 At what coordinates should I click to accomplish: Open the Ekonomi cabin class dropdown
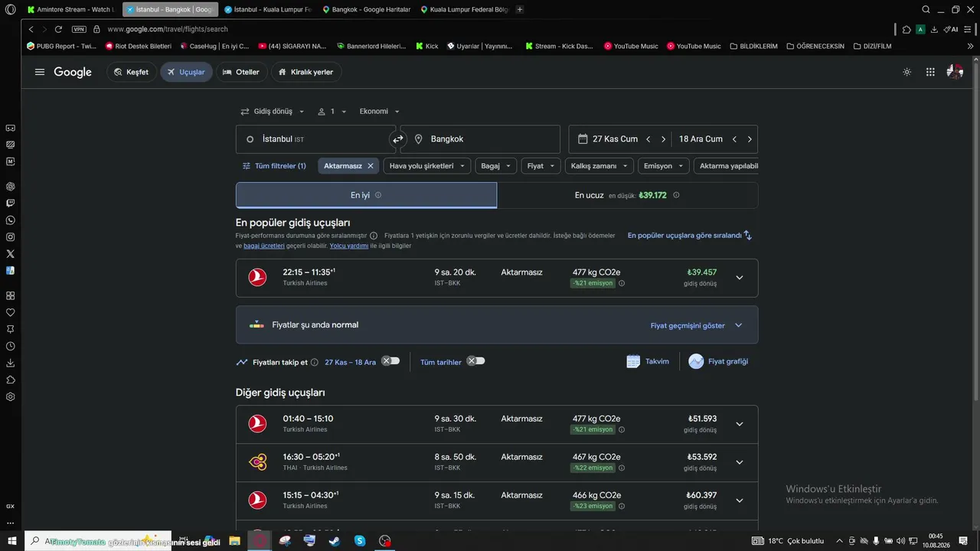point(380,112)
